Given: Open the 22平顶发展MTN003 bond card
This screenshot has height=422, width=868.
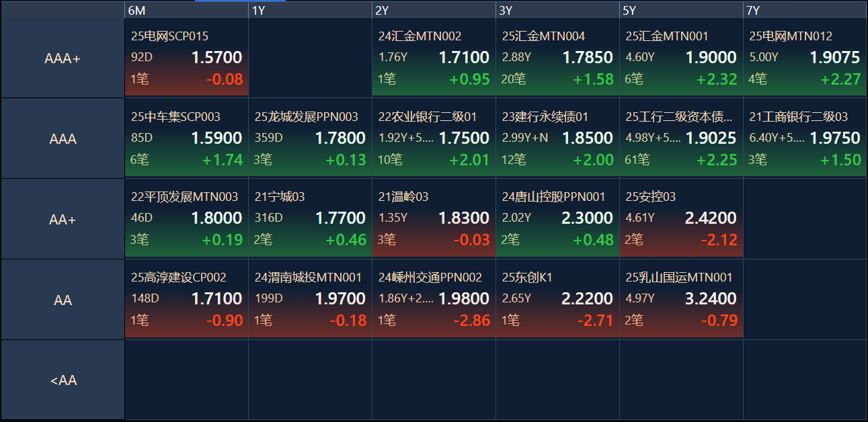Looking at the screenshot, I should (186, 218).
